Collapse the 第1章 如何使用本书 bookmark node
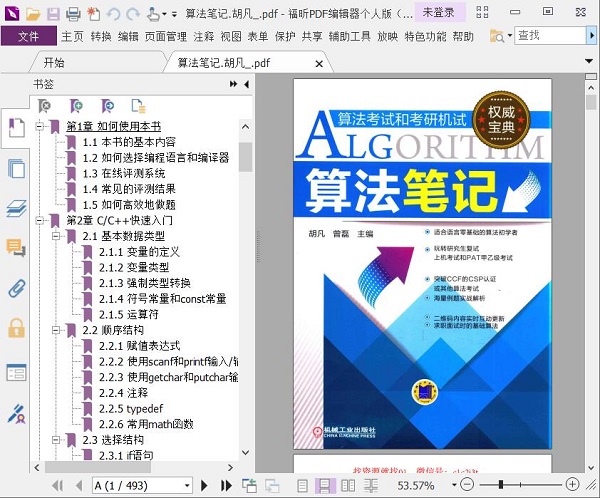 click(39, 126)
